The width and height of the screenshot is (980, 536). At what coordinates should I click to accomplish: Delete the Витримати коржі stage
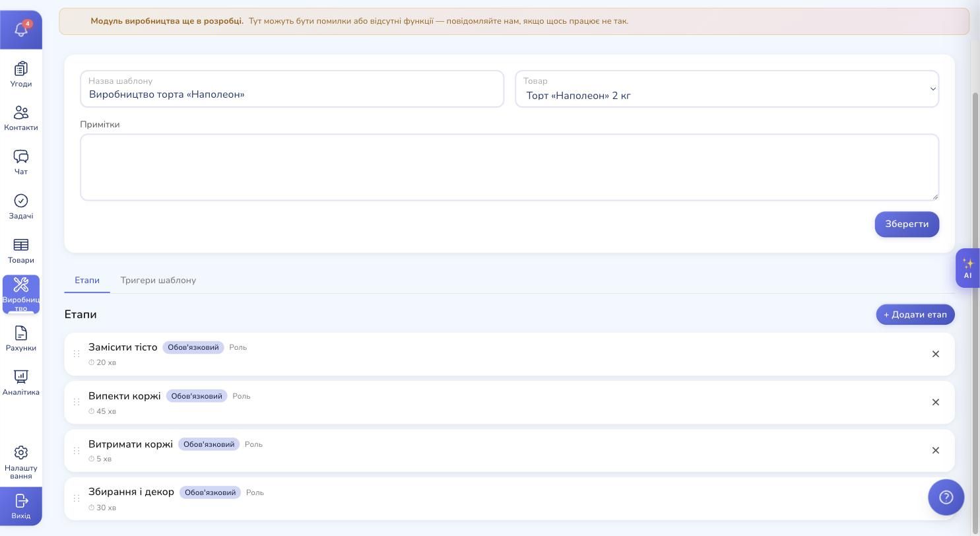[x=935, y=450]
